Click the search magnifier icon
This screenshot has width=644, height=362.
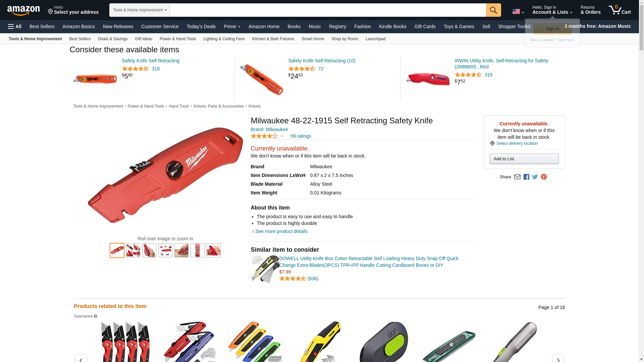pyautogui.click(x=493, y=10)
